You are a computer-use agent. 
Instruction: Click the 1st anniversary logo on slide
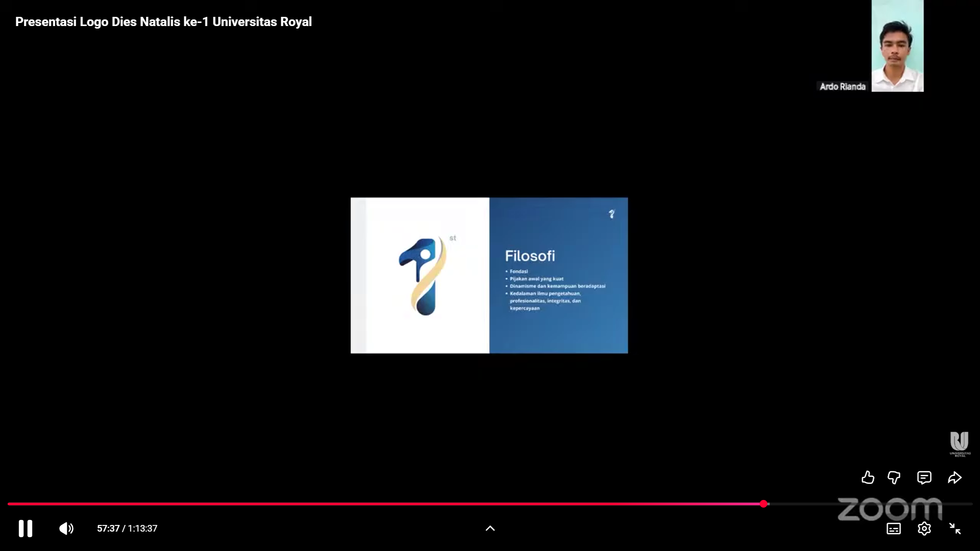click(424, 276)
